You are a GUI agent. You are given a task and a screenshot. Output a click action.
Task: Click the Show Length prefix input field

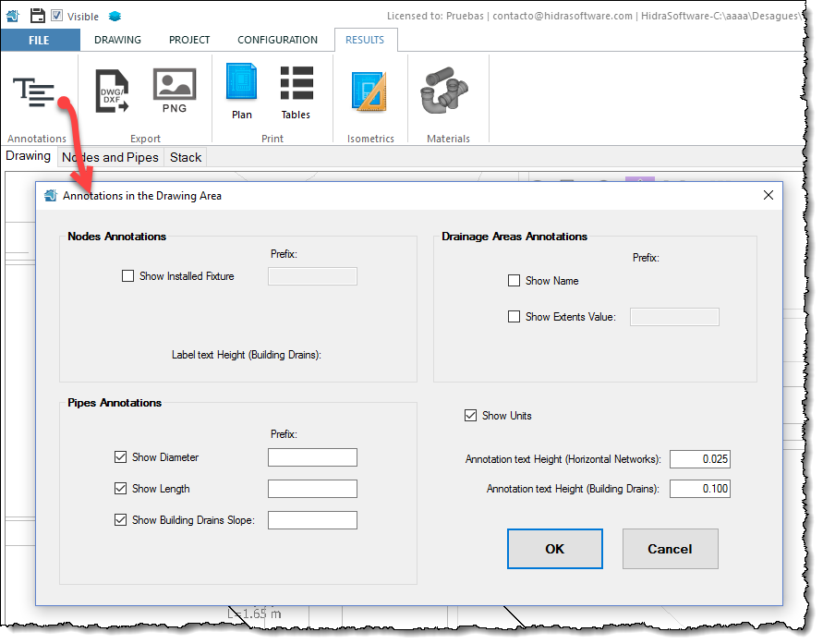[x=312, y=488]
